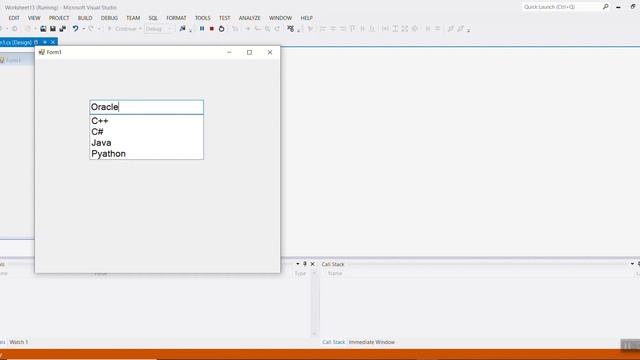Screen dimensions: 640x360
Task: Click the Break All pause icon
Action: [202, 29]
